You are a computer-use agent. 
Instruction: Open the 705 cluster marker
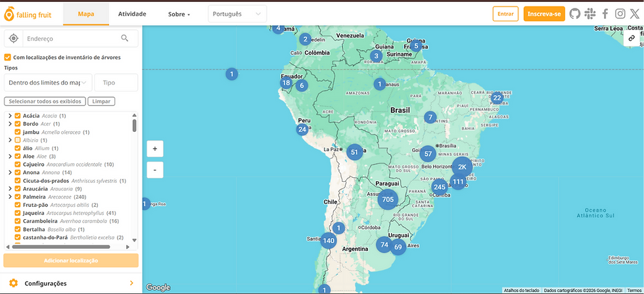[388, 199]
